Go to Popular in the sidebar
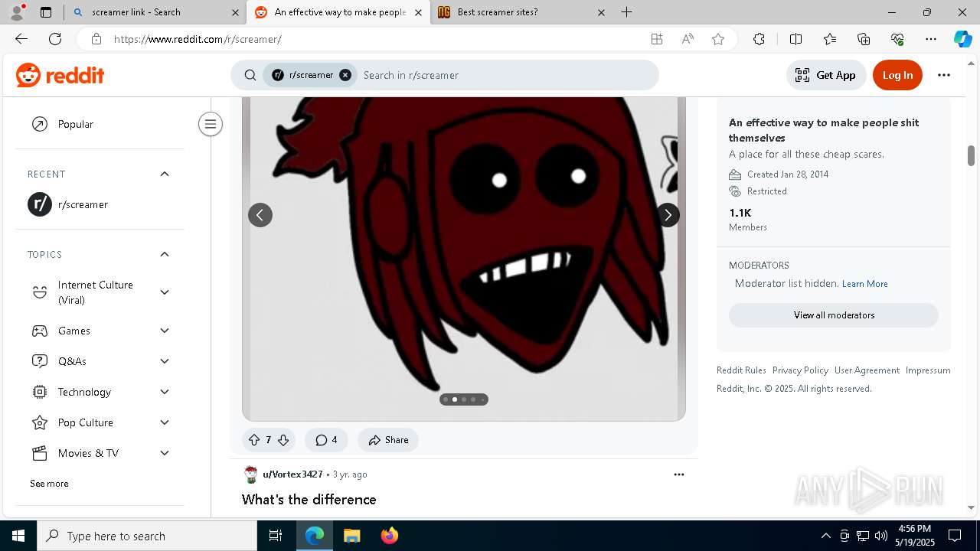Screen dimensions: 980x551 pos(100,124)
